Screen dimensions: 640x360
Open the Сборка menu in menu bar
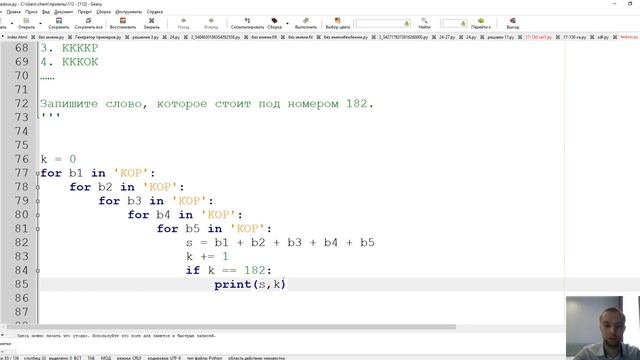[103, 12]
